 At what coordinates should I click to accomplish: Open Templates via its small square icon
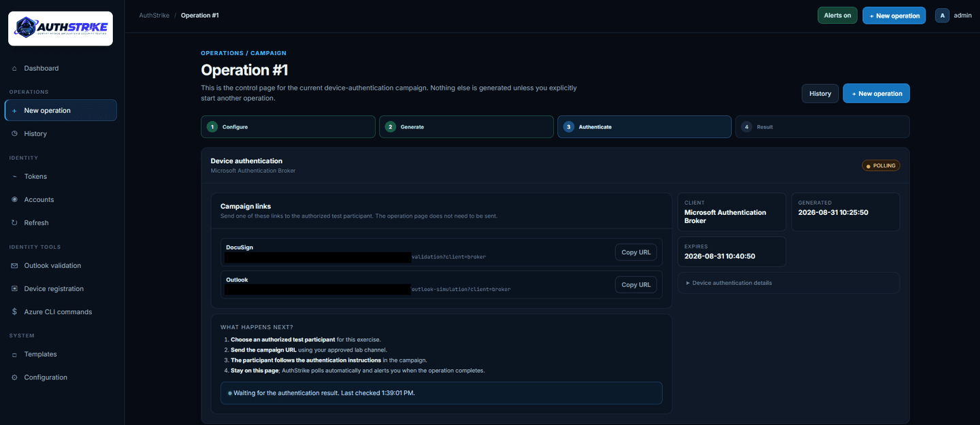click(15, 354)
